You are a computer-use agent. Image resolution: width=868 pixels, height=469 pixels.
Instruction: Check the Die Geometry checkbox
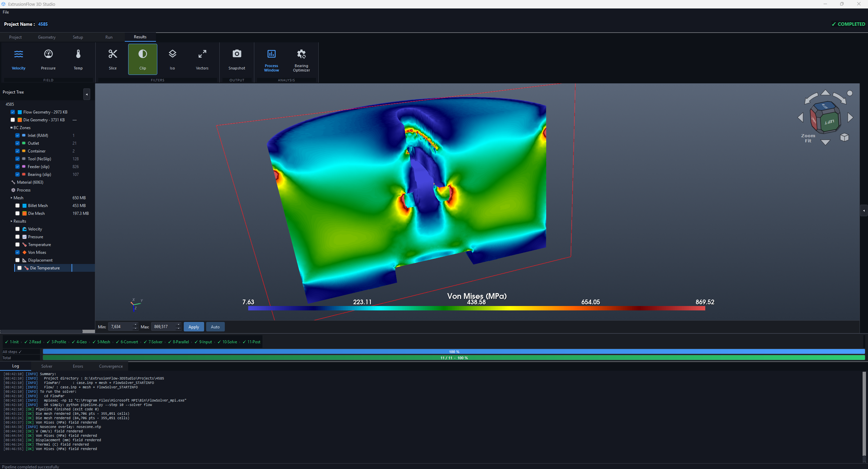coord(13,120)
